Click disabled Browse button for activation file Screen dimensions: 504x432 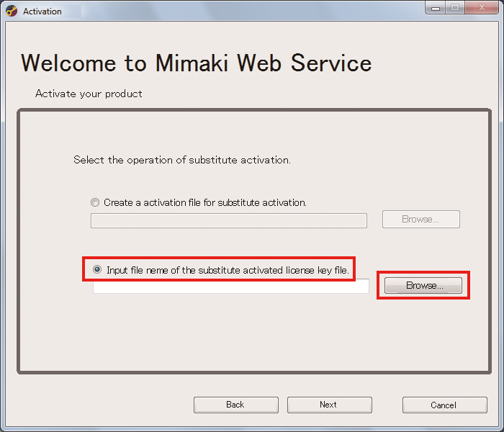421,219
